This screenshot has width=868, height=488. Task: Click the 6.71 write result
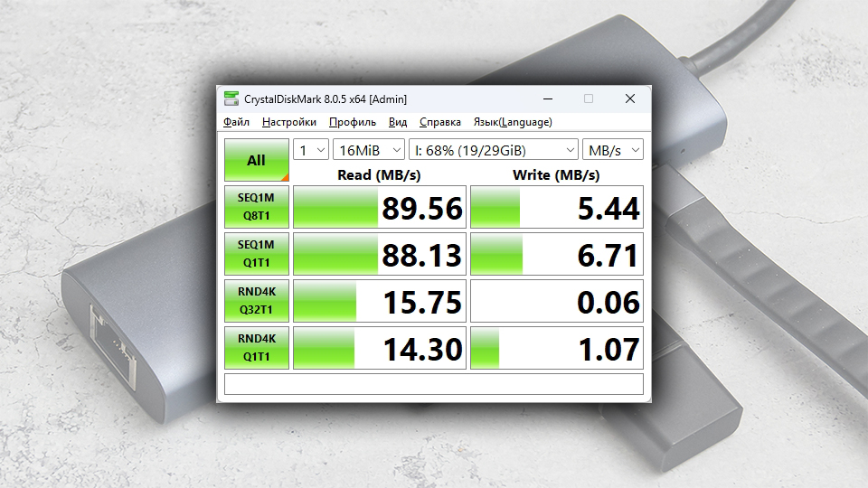557,254
